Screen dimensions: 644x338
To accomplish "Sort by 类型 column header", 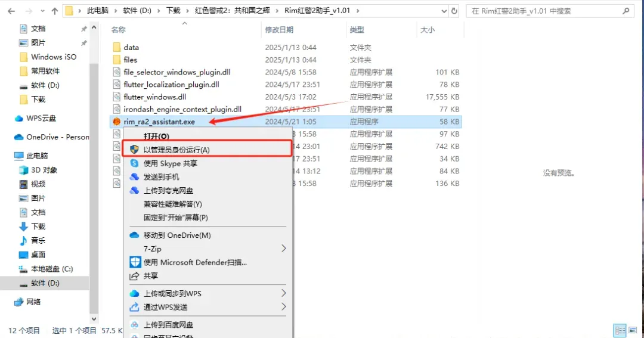I will click(x=357, y=30).
